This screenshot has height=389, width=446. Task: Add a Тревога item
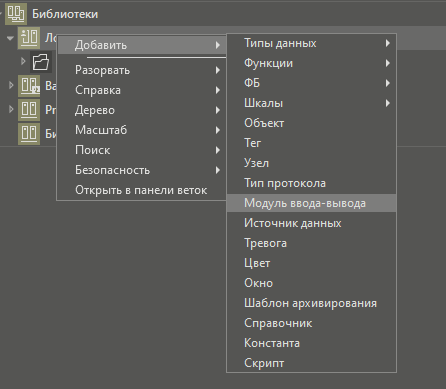pyautogui.click(x=311, y=243)
